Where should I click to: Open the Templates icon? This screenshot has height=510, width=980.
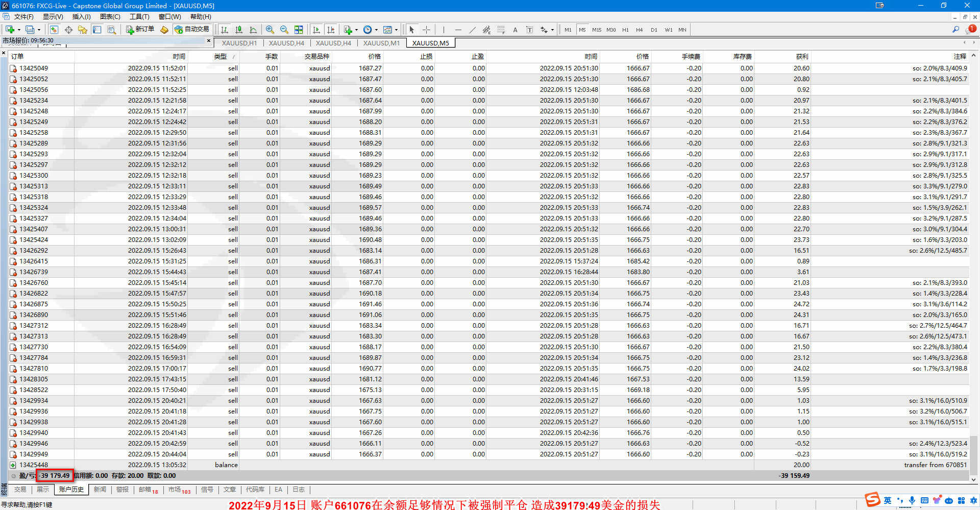pyautogui.click(x=387, y=30)
